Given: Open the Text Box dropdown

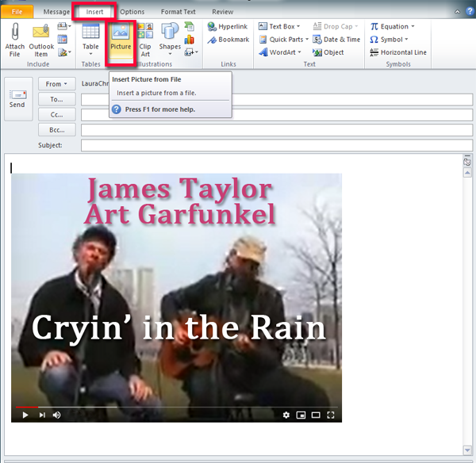Looking at the screenshot, I should point(279,27).
